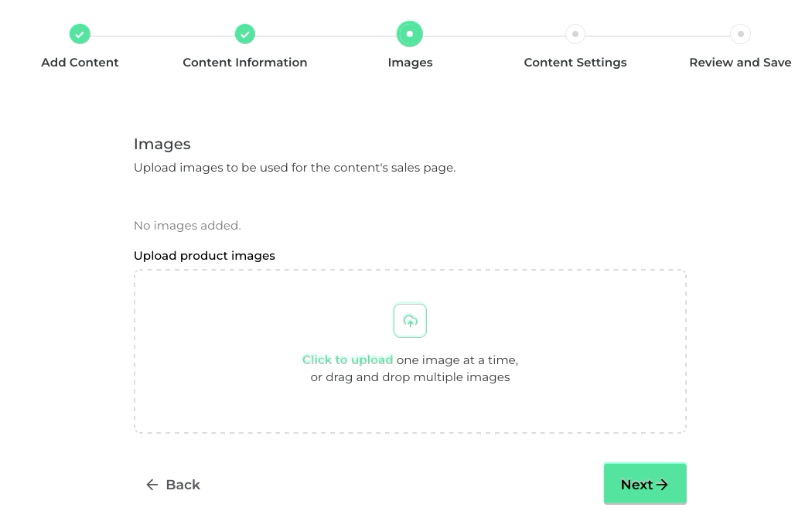This screenshot has width=812, height=528.
Task: Jump to the Review and Save step dot
Action: pyautogui.click(x=740, y=34)
